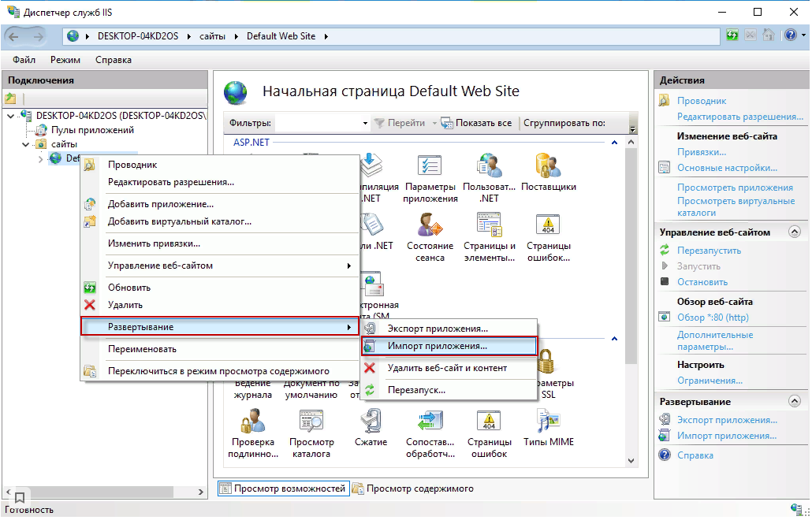This screenshot has height=520, width=812.
Task: Collapse the Управление веб-сайтом section
Action: (x=794, y=232)
